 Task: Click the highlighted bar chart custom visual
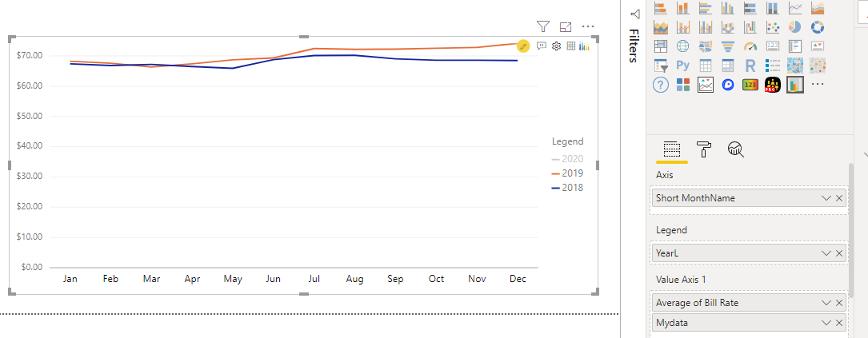click(795, 85)
